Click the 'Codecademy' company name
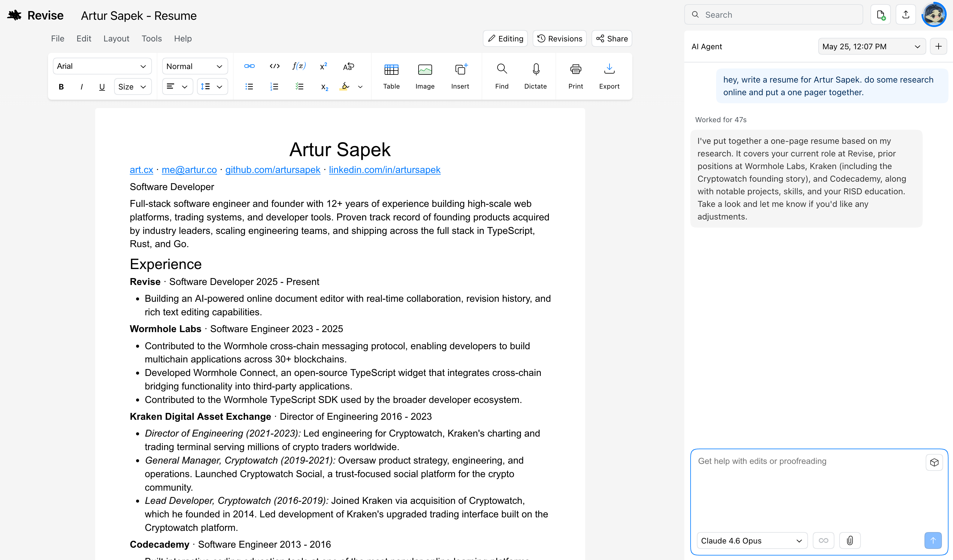The height and width of the screenshot is (560, 953). point(159,544)
